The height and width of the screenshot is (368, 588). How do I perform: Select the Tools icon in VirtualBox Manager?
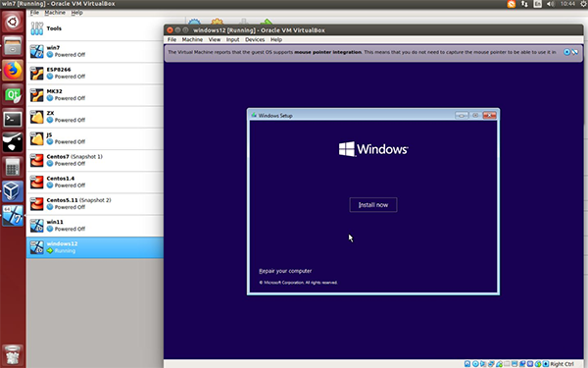37,28
